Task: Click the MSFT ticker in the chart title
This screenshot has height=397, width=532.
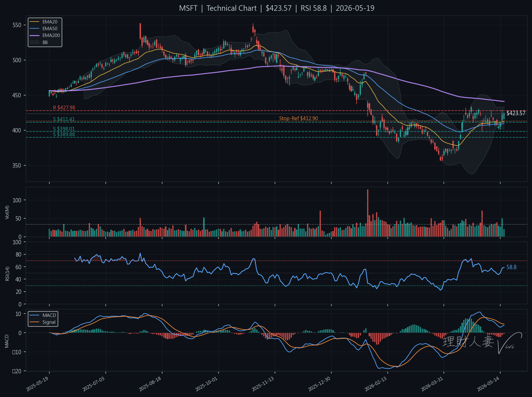Action: click(x=188, y=8)
